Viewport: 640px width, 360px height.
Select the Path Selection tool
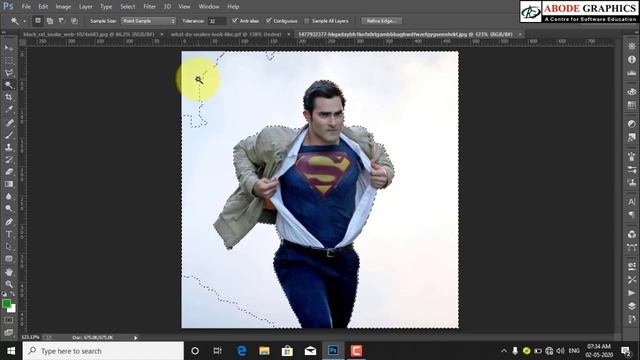[x=9, y=246]
